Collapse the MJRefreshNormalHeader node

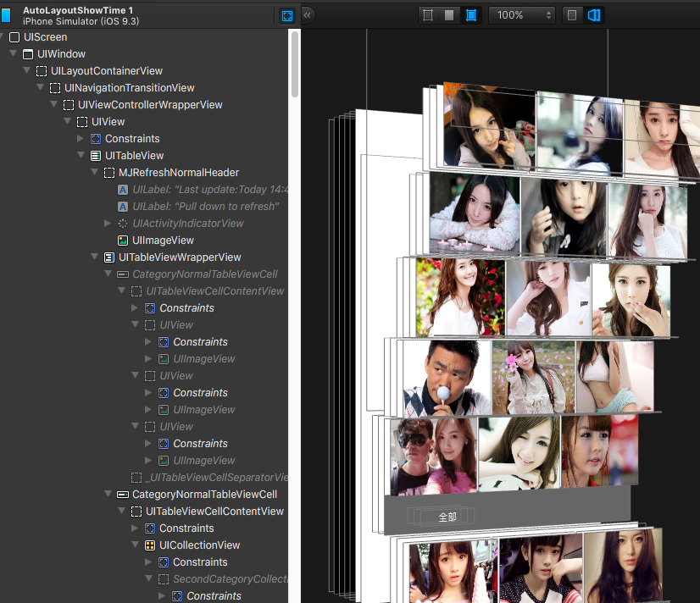coord(94,173)
